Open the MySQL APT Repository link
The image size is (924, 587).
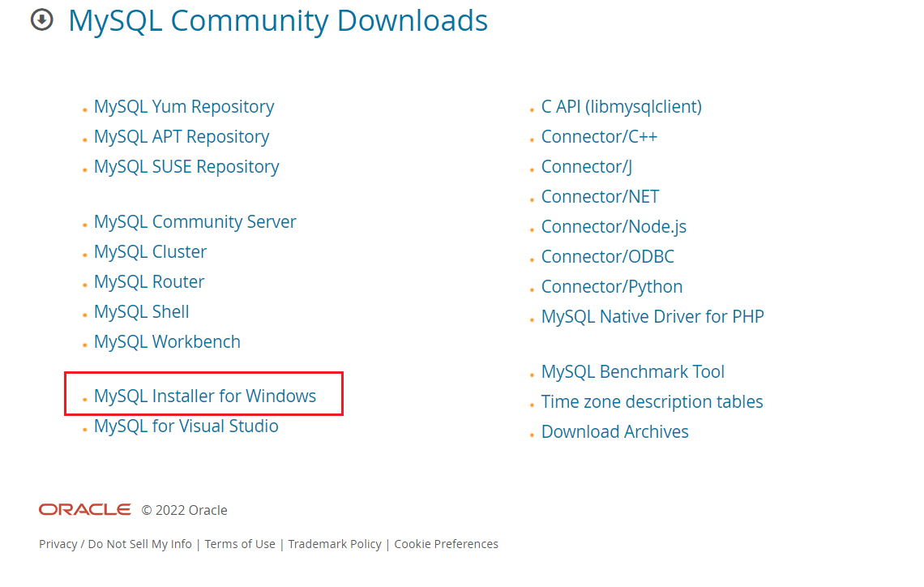tap(182, 137)
